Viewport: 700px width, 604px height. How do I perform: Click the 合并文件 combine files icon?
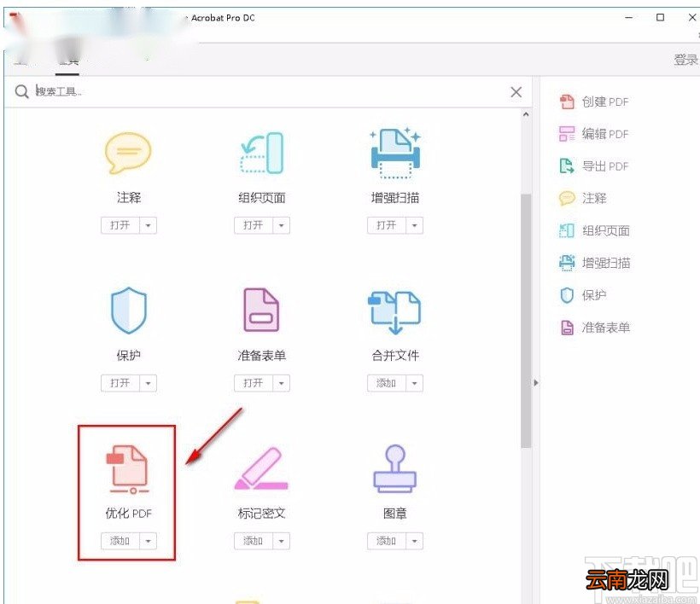click(x=394, y=312)
